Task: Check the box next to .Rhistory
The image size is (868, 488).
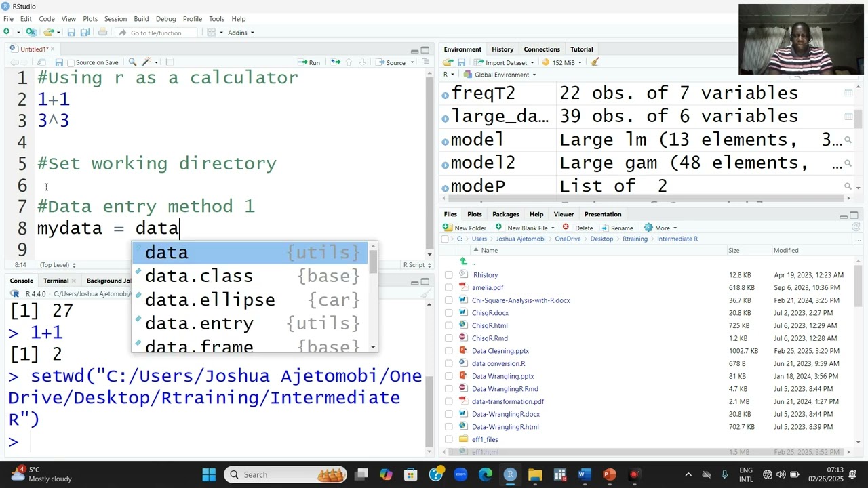Action: 448,275
